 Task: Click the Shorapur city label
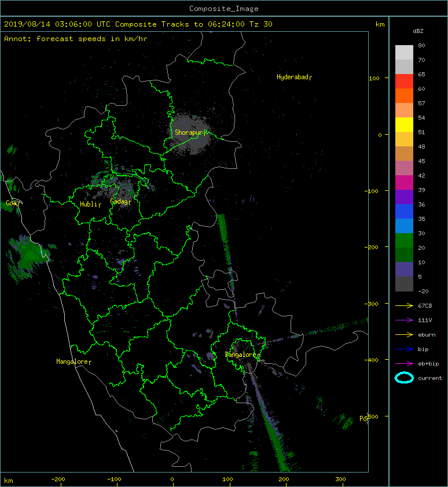[190, 132]
